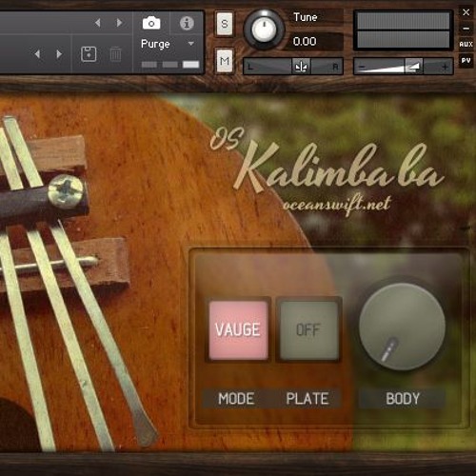Viewport: 476px width, 476px height.
Task: Close the instrument with X button
Action: click(x=466, y=12)
